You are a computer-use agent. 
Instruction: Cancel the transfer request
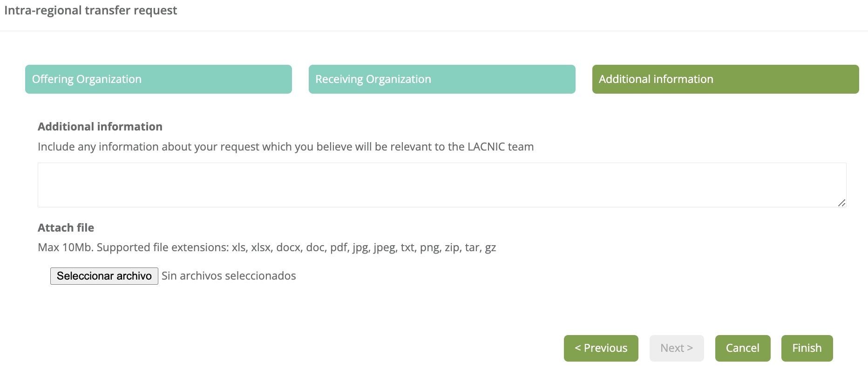coord(742,348)
